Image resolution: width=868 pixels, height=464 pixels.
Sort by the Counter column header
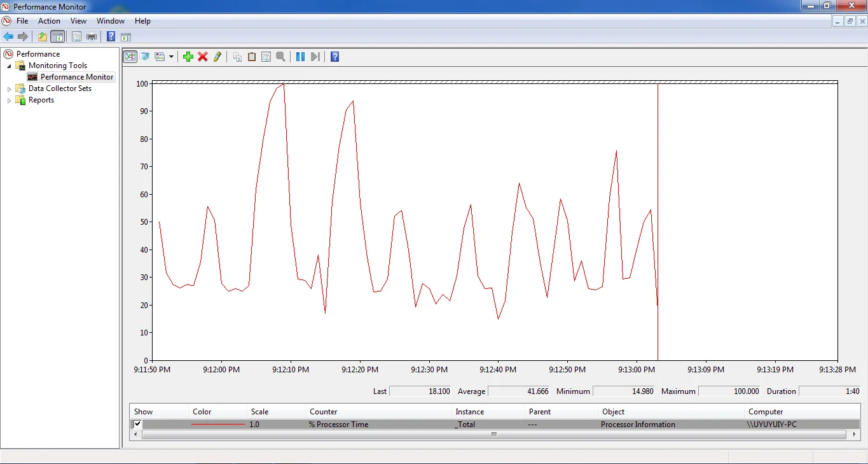(x=378, y=412)
